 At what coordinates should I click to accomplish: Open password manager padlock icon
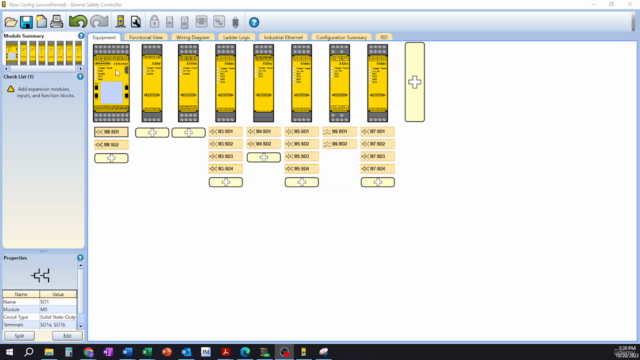[x=154, y=22]
